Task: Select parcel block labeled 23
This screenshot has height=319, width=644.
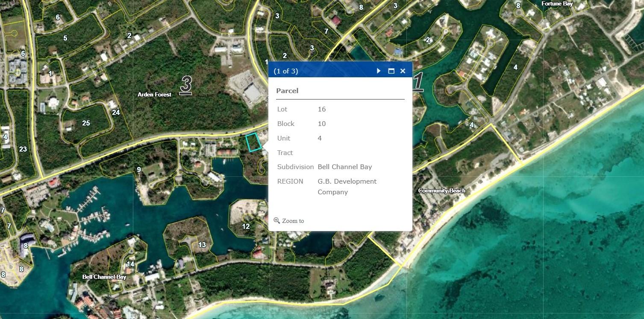Action: pos(23,149)
